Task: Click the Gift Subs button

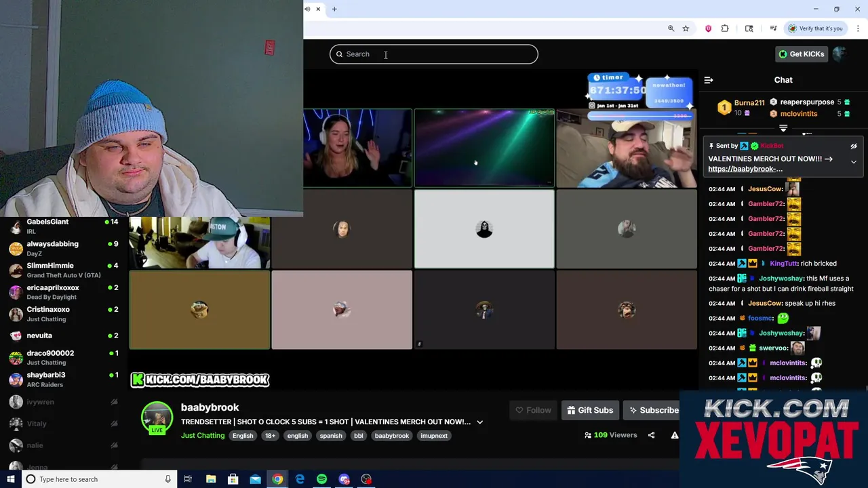Action: (x=590, y=410)
